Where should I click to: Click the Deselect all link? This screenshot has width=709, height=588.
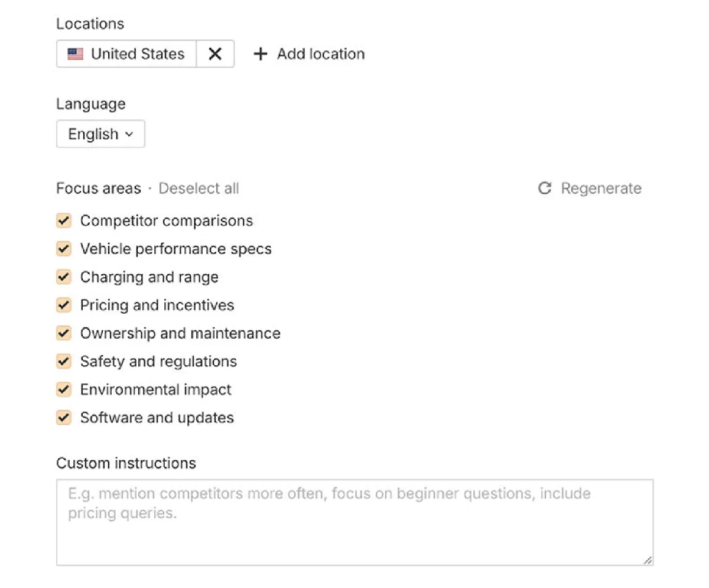pyautogui.click(x=199, y=189)
